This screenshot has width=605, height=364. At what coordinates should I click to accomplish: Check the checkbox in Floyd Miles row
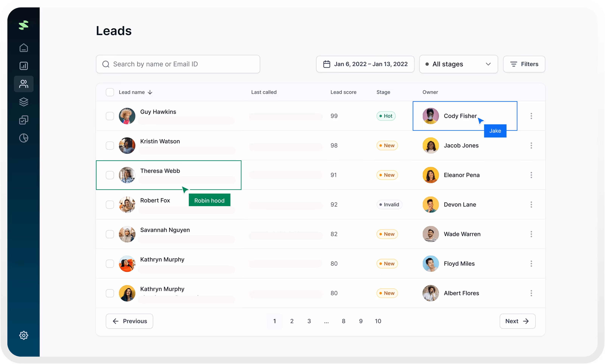pos(110,264)
